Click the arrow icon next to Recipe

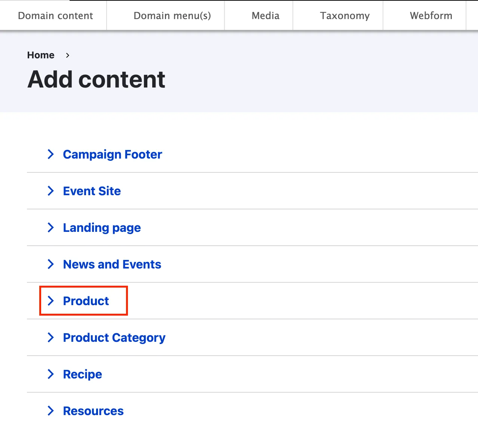pos(51,374)
